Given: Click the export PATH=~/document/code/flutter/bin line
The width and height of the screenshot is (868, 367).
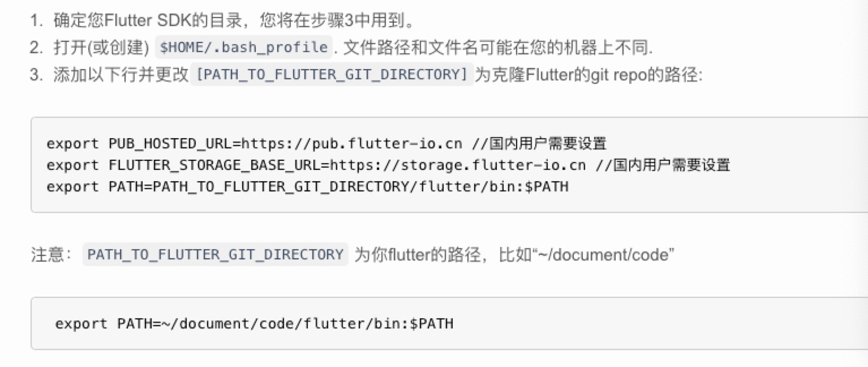Looking at the screenshot, I should (x=254, y=324).
